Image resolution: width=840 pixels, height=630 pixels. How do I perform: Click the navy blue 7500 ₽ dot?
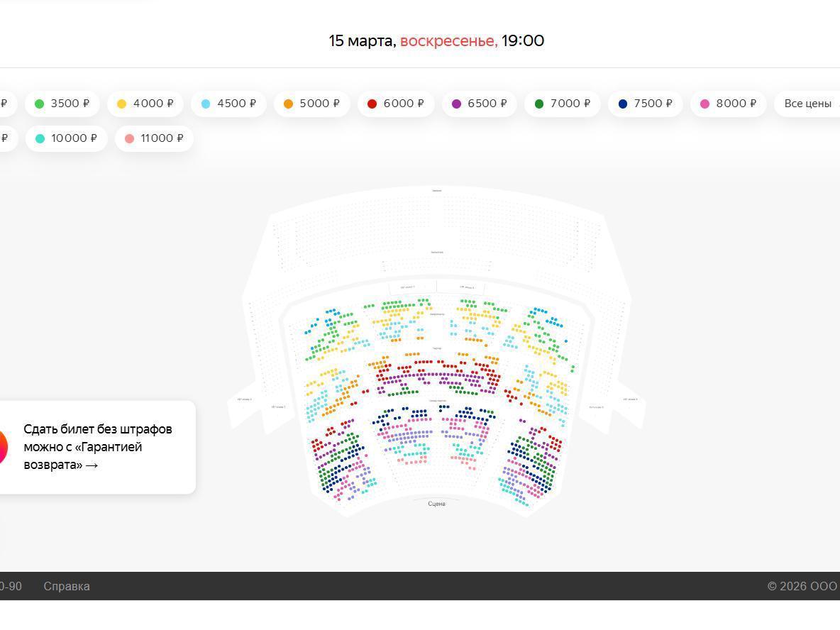coord(623,104)
